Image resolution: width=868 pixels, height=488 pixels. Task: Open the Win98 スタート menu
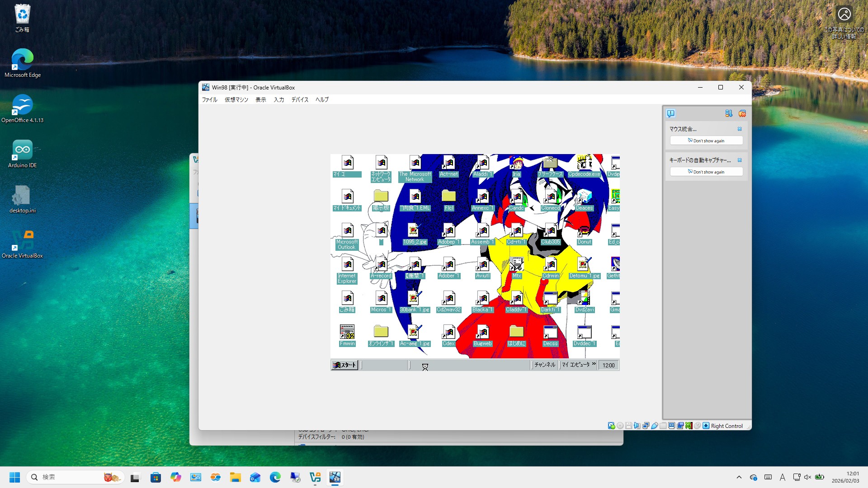(x=344, y=365)
